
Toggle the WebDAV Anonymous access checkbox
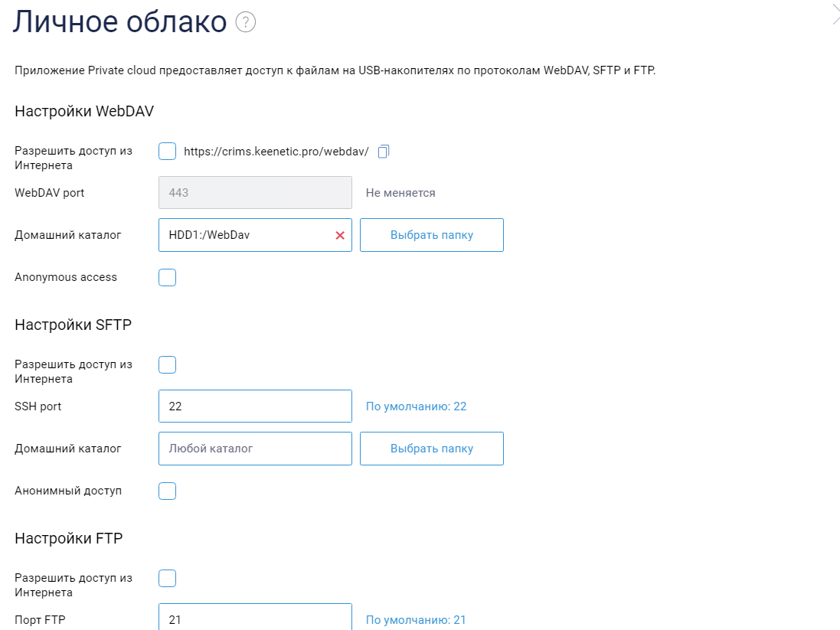click(167, 278)
